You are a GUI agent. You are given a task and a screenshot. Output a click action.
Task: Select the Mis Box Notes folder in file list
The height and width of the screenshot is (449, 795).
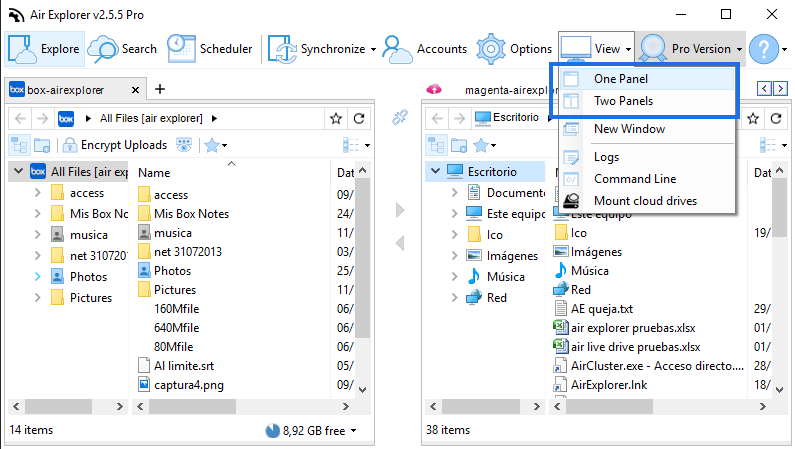click(x=191, y=214)
